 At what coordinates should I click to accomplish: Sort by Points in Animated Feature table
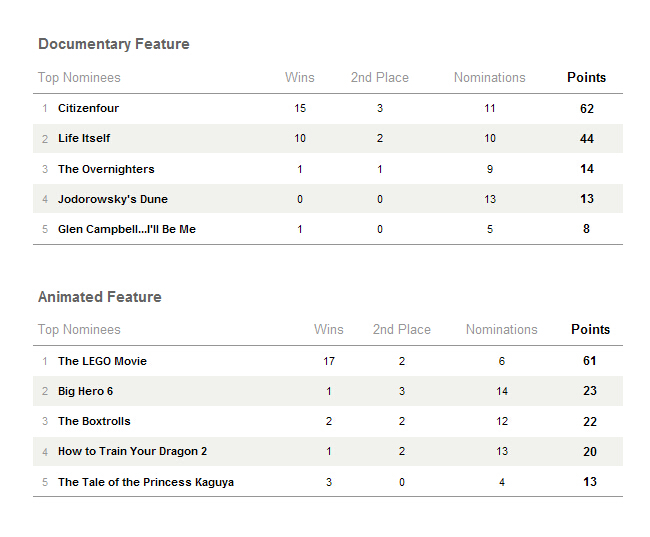[x=590, y=329]
